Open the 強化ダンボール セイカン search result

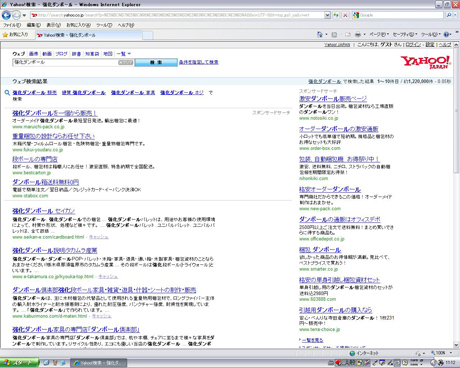pos(44,211)
